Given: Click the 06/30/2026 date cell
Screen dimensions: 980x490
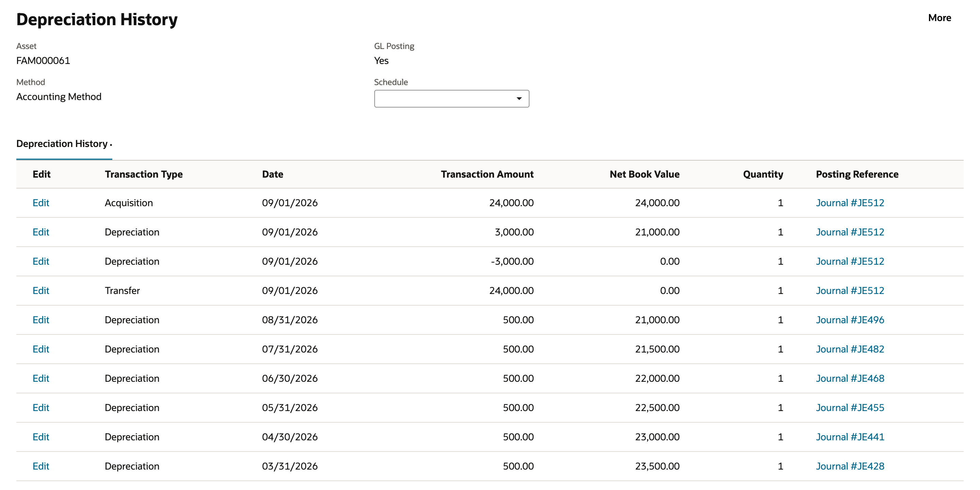Looking at the screenshot, I should pos(290,378).
